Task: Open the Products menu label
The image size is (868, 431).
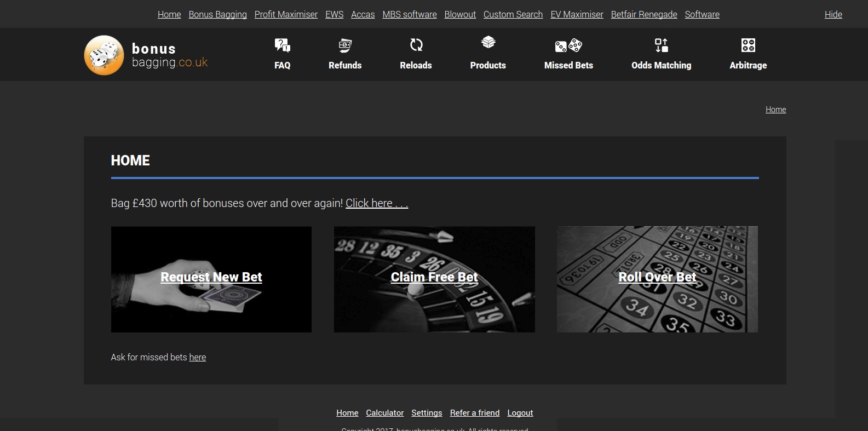Action: 488,65
